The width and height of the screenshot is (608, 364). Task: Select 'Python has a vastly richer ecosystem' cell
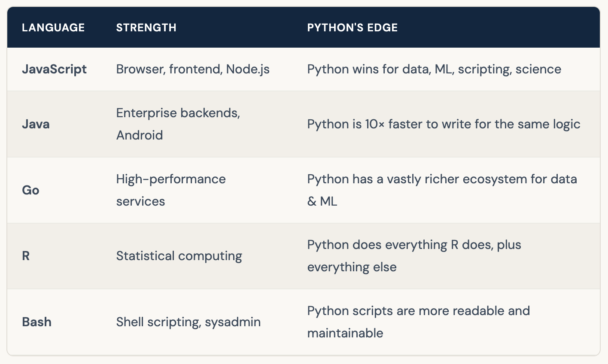coord(441,190)
